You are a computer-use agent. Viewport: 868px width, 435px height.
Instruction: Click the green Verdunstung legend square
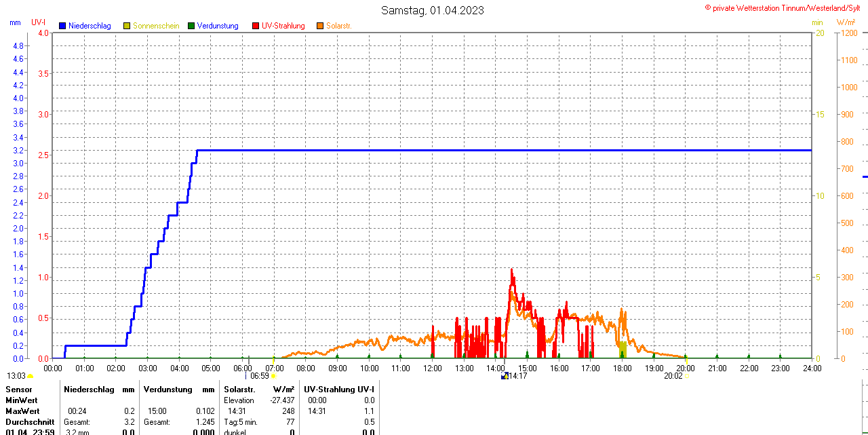coord(191,26)
